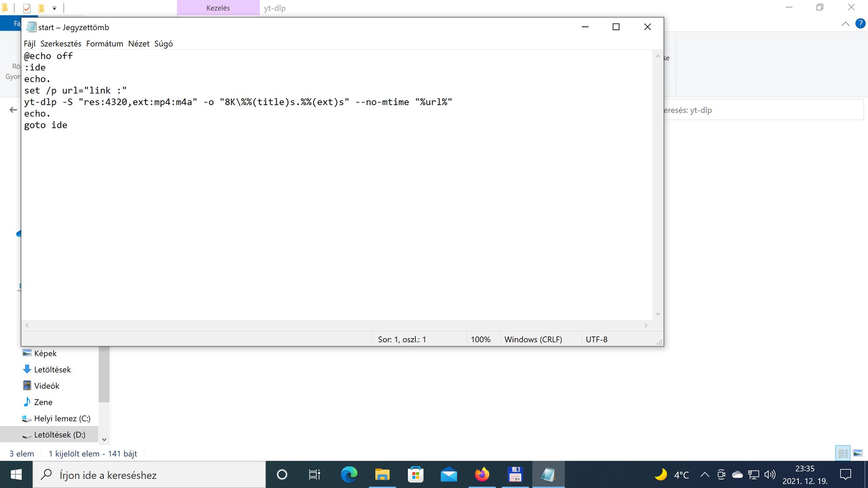Image resolution: width=868 pixels, height=488 pixels.
Task: Open Firefox from the taskbar
Action: [x=482, y=475]
